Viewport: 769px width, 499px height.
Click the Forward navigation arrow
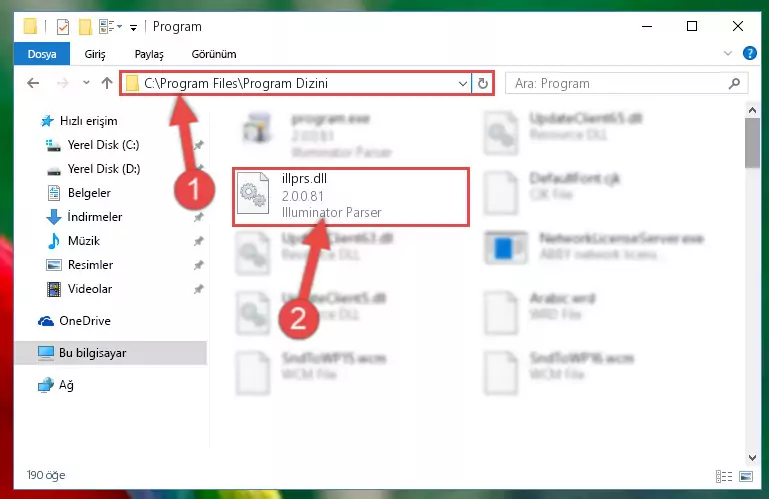point(62,83)
